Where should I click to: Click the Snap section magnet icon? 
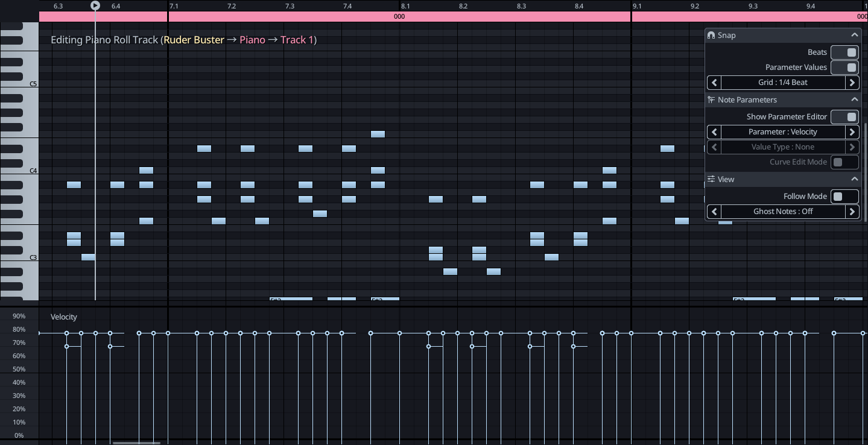pyautogui.click(x=711, y=36)
